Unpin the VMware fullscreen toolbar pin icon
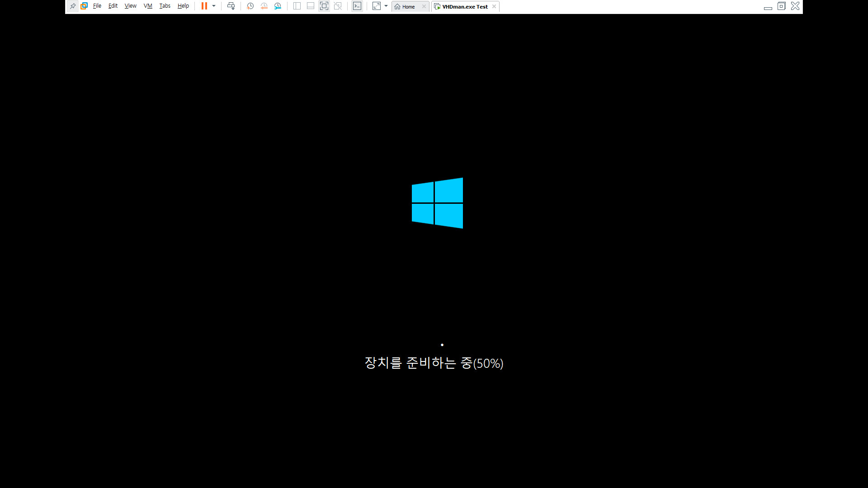 point(72,6)
